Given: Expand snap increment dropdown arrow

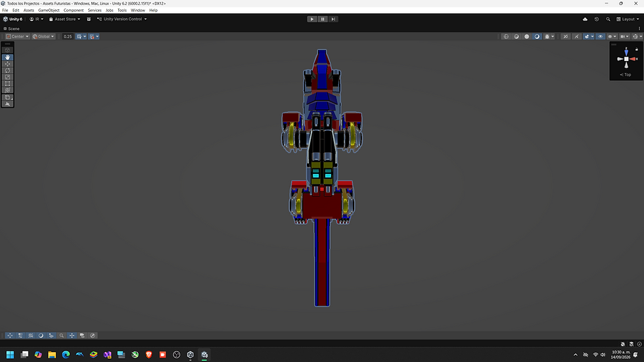Looking at the screenshot, I should [x=97, y=37].
